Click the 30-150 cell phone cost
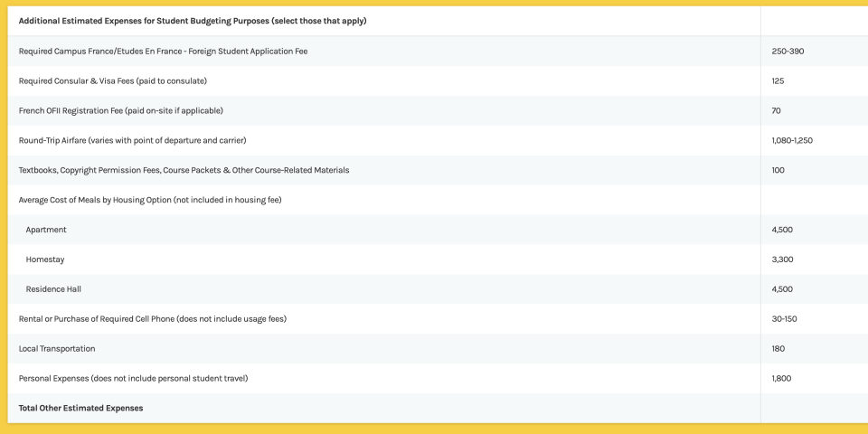 point(784,318)
